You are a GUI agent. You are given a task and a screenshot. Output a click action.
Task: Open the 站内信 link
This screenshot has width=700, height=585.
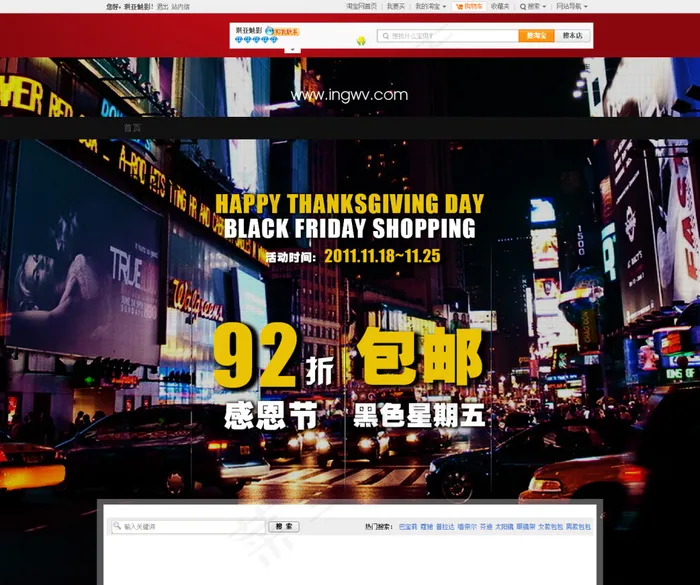tap(180, 6)
